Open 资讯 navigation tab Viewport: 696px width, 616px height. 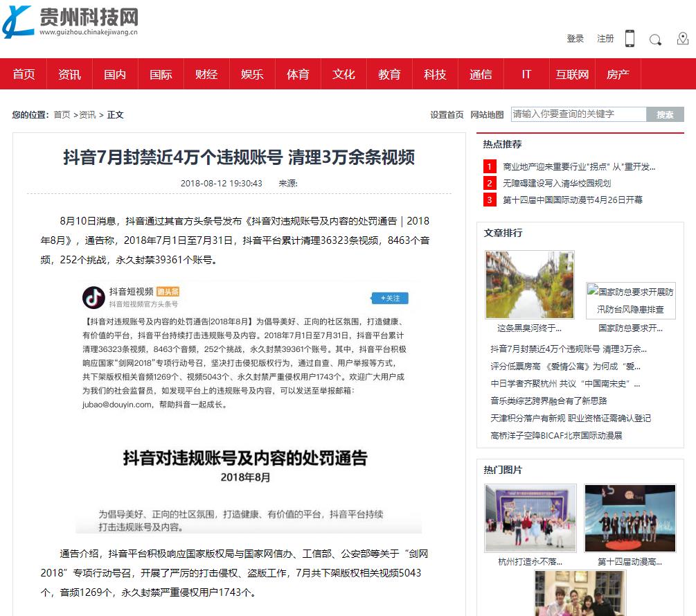pyautogui.click(x=69, y=74)
